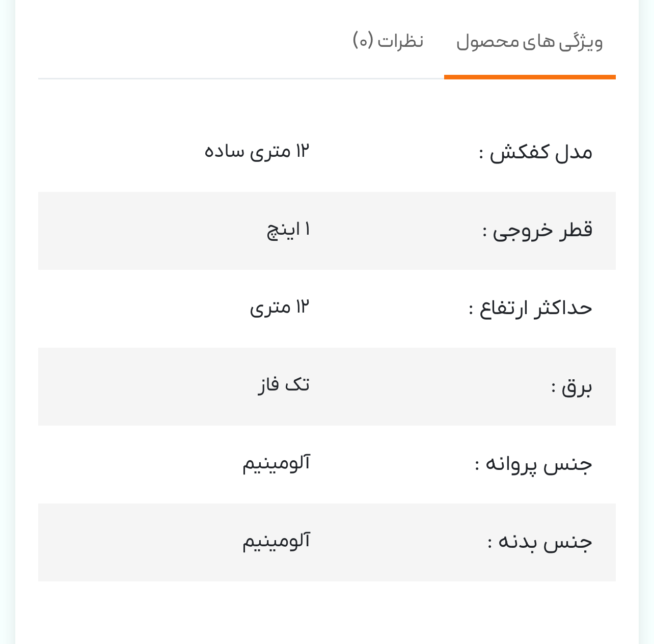Select the جنس پروانه label
The height and width of the screenshot is (644, 654).
click(x=533, y=464)
